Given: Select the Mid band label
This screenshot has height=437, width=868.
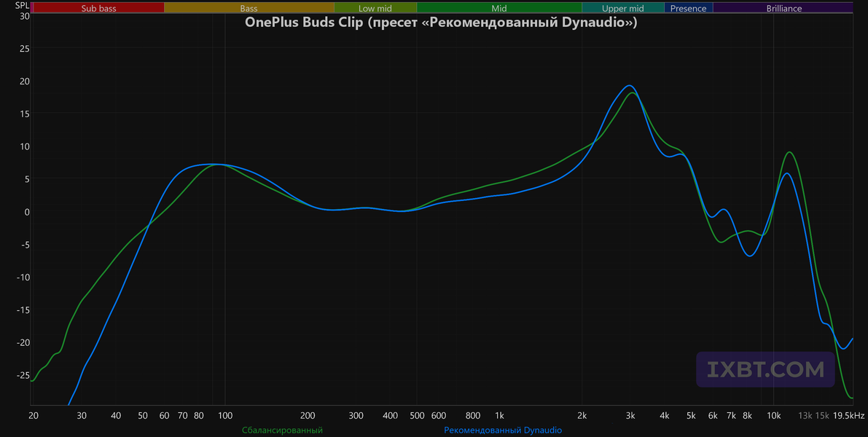Looking at the screenshot, I should 499,8.
